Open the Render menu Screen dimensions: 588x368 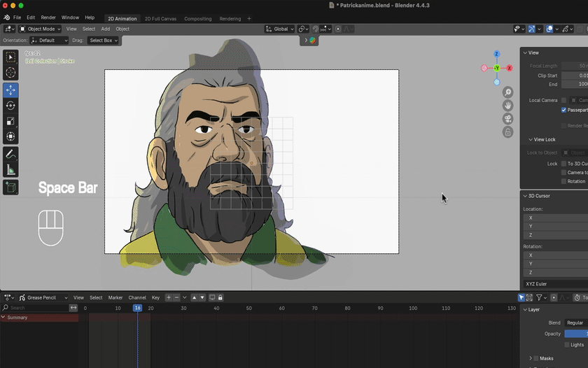point(48,17)
